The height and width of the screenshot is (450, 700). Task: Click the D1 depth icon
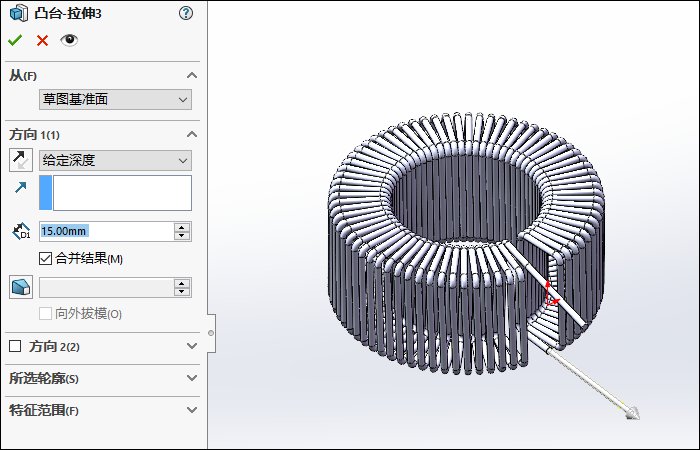click(x=21, y=231)
